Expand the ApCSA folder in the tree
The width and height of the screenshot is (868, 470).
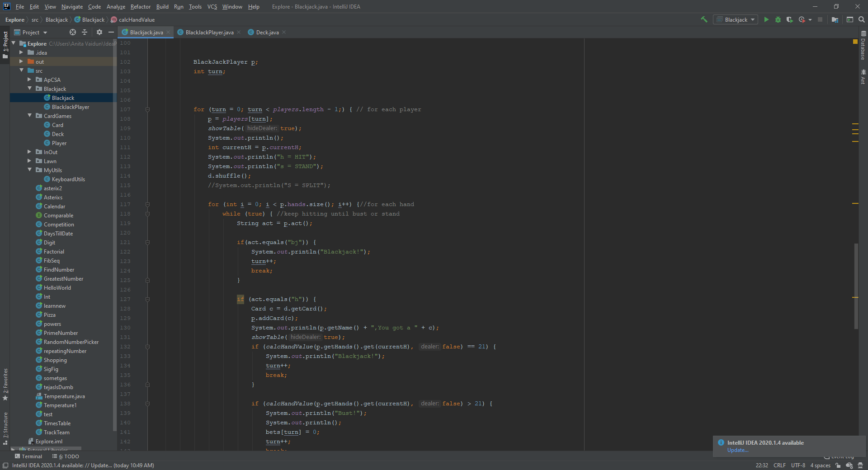30,80
